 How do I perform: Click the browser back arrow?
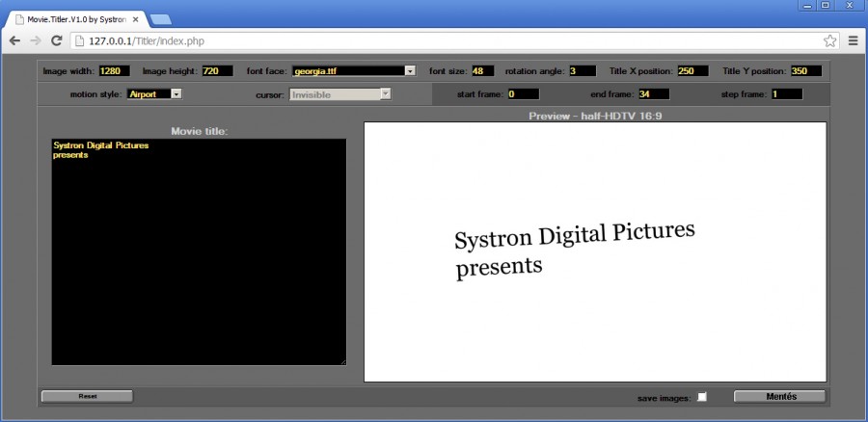14,40
